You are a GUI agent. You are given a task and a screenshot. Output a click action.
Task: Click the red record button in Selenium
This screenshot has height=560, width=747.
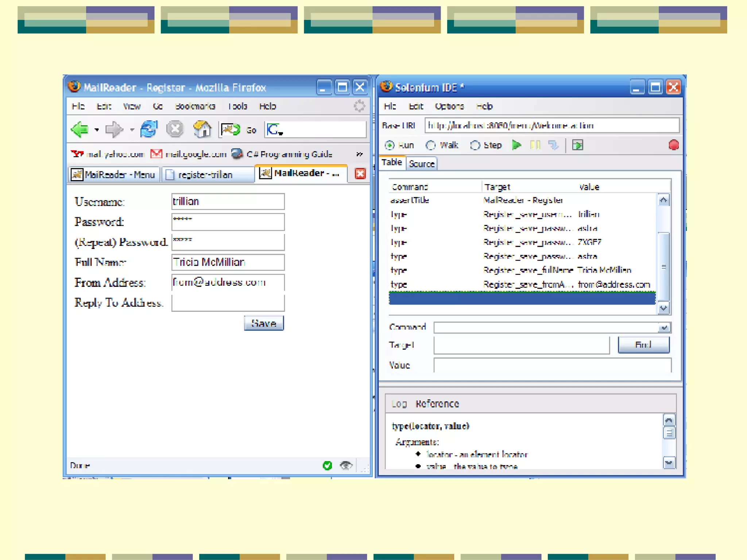point(673,145)
